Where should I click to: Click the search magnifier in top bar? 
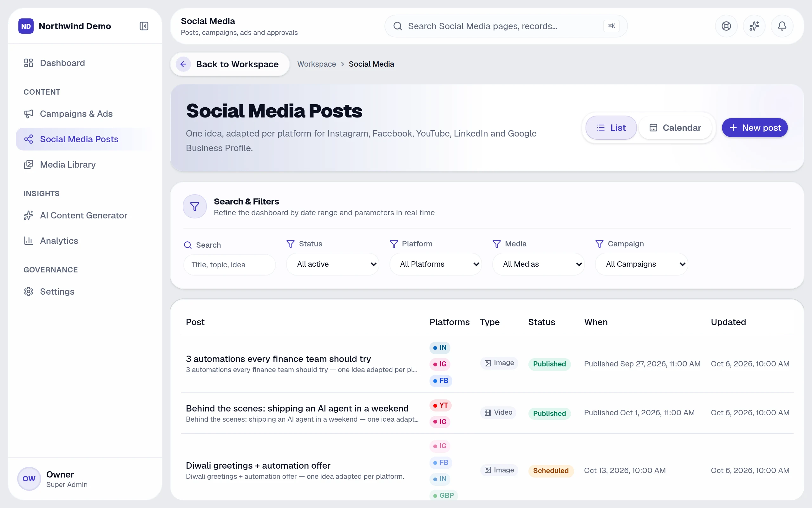(x=398, y=26)
